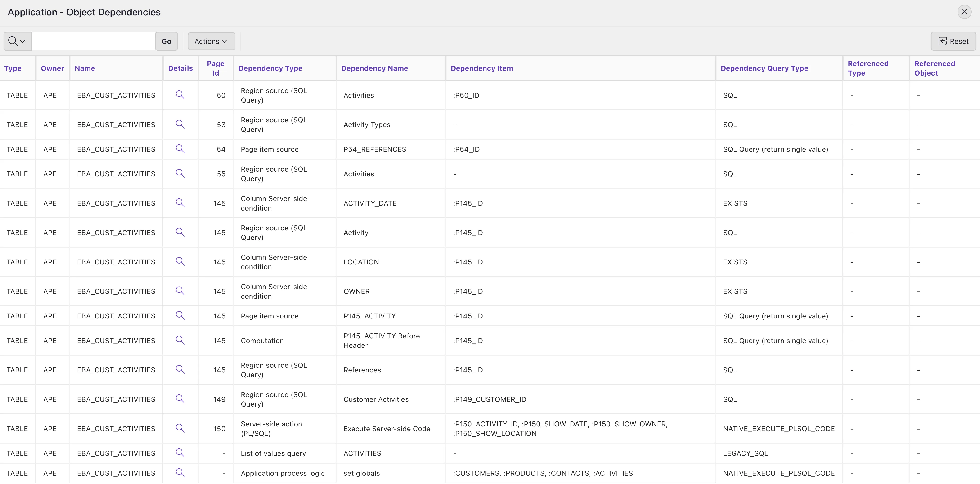This screenshot has height=484, width=980.
Task: Reset the report with Reset button
Action: click(953, 41)
